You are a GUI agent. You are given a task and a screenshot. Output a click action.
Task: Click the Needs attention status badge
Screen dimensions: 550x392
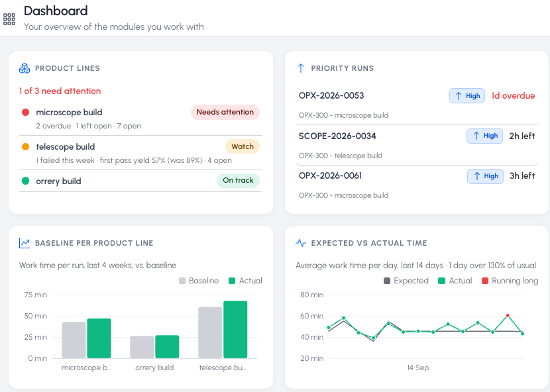click(225, 112)
